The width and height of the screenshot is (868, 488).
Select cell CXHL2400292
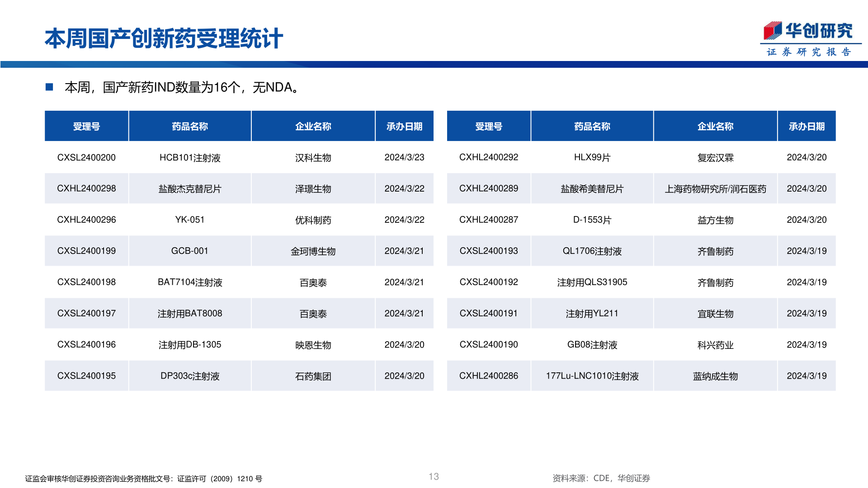coord(489,157)
